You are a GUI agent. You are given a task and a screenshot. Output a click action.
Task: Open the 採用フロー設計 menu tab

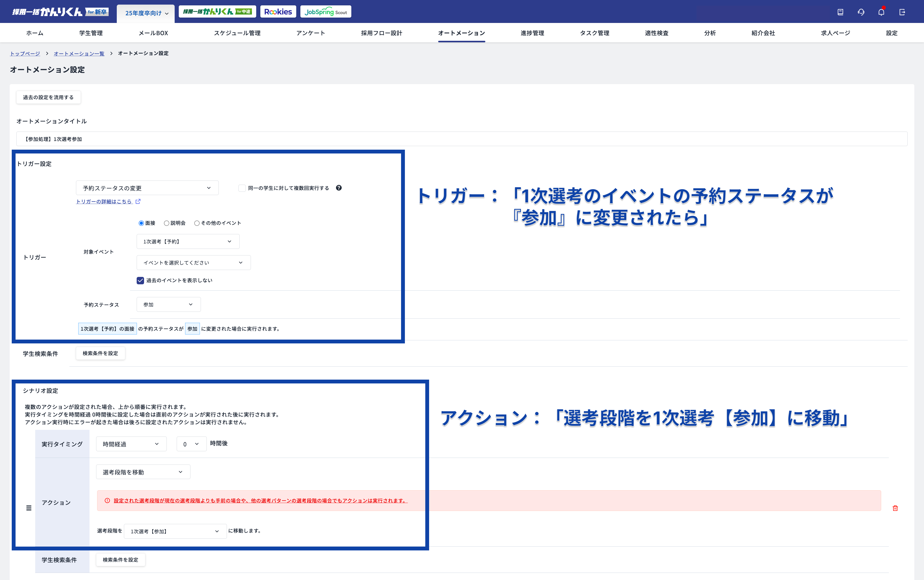[381, 33]
